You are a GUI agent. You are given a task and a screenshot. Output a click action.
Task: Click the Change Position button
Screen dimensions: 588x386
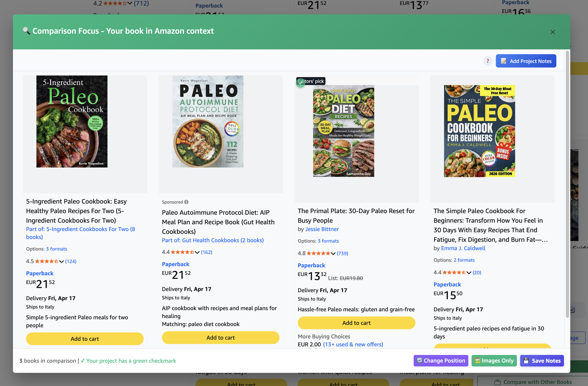441,361
